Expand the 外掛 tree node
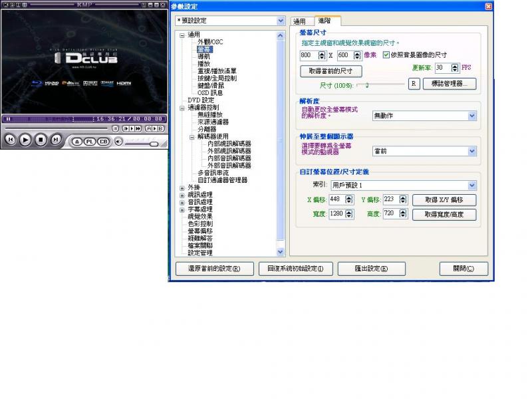 click(x=182, y=188)
